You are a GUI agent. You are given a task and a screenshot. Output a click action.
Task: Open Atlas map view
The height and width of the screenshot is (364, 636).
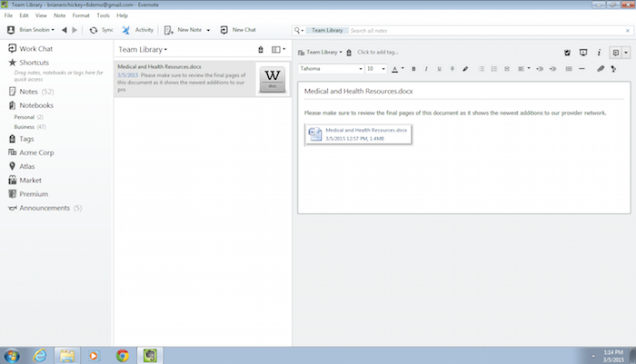[x=22, y=166]
